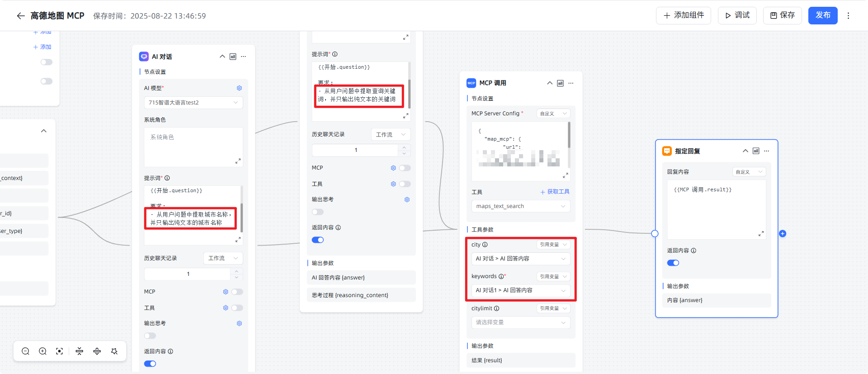This screenshot has height=374, width=868.
Task: Open the ellipsis menu on MCP 调用 node
Action: 571,83
